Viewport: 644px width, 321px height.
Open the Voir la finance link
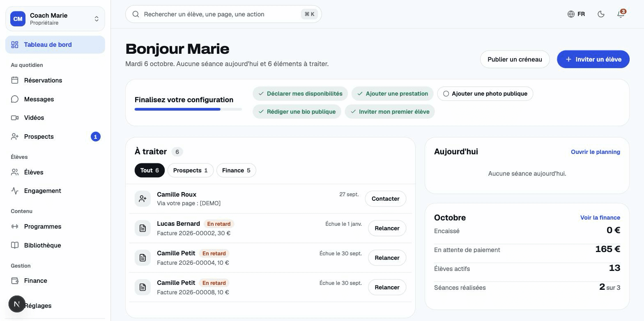pos(600,218)
